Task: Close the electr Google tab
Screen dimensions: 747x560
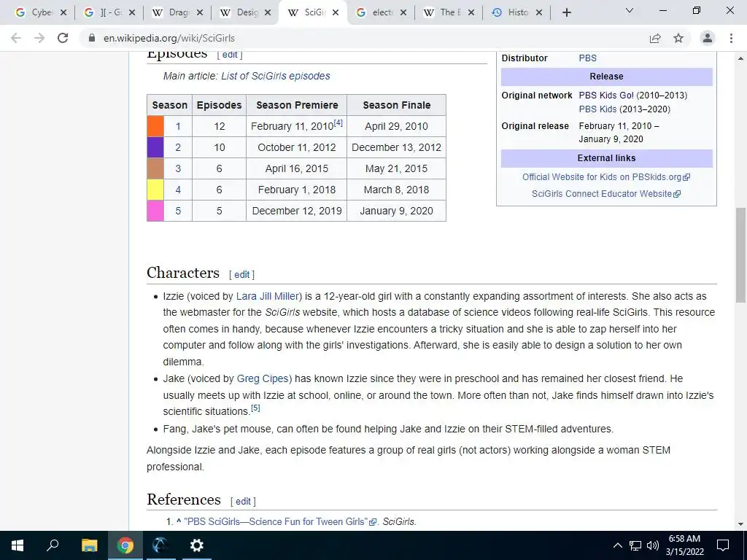Action: (x=403, y=13)
